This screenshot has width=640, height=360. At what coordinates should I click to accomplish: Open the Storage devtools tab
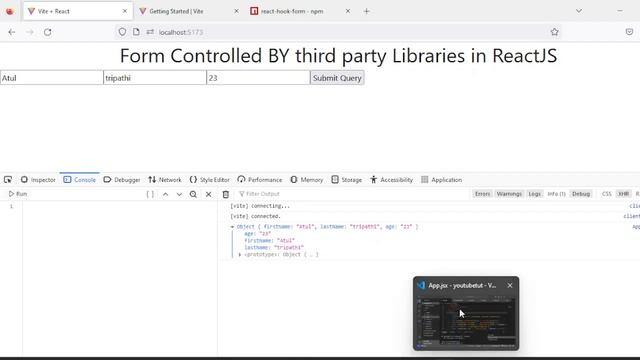pos(347,180)
